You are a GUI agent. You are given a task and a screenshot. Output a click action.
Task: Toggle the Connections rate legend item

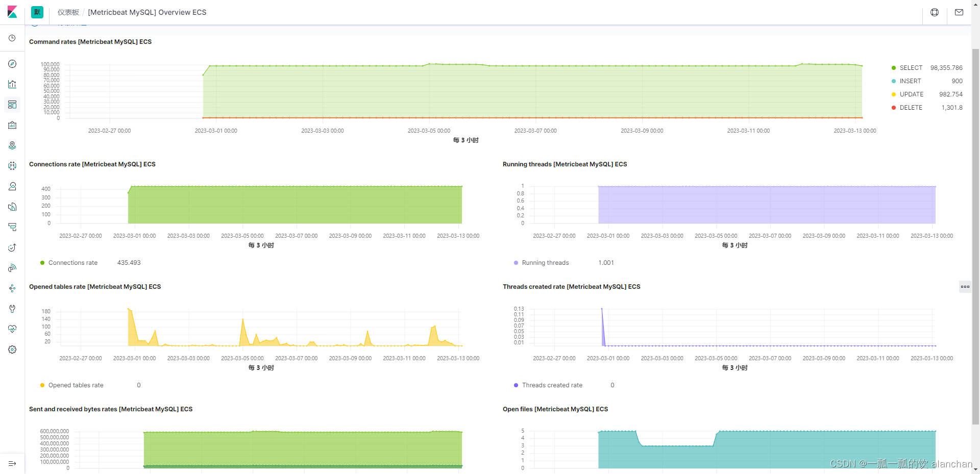point(72,262)
